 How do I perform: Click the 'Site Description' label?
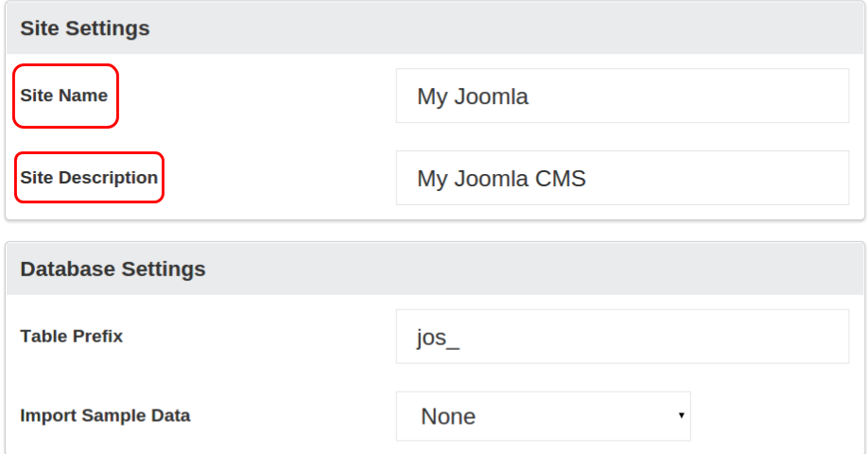89,178
